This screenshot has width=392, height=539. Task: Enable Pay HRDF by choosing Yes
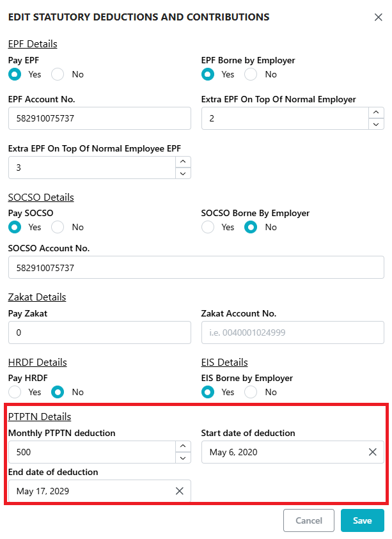coord(15,392)
